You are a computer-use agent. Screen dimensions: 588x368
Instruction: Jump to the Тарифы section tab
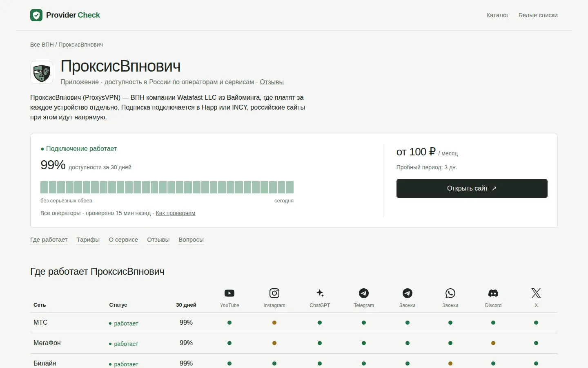(x=88, y=240)
